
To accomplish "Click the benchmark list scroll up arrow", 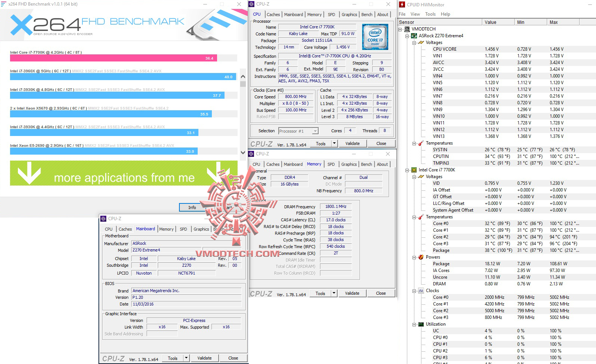I will click(243, 76).
